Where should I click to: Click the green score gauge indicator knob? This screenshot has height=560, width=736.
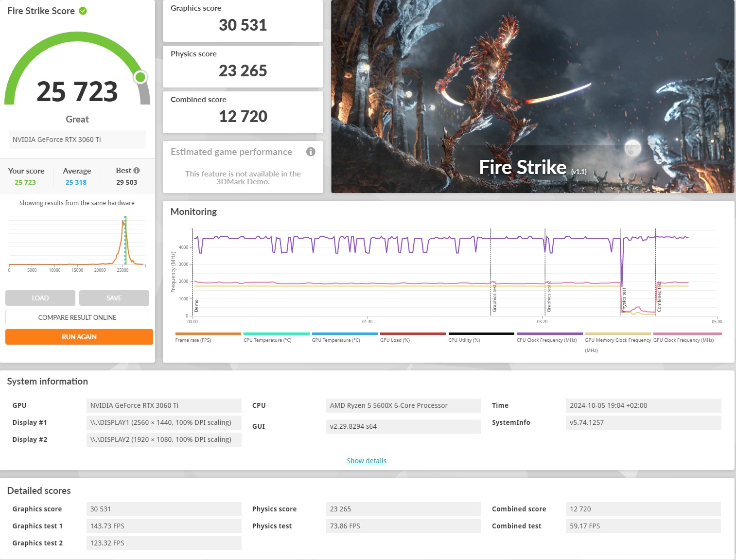(x=140, y=77)
